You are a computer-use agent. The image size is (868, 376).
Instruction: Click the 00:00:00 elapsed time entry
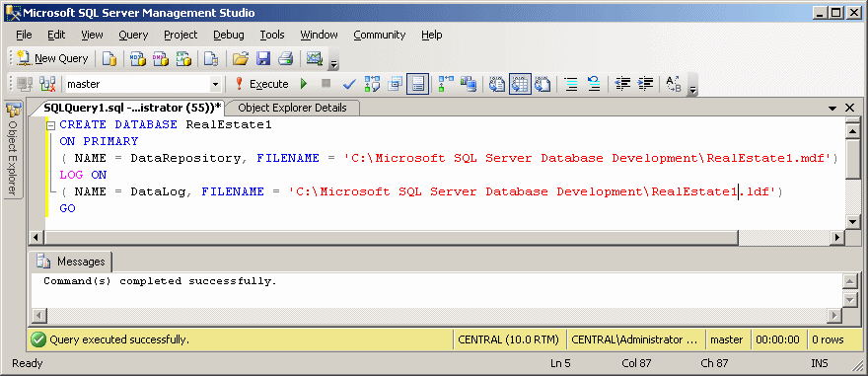click(x=777, y=339)
